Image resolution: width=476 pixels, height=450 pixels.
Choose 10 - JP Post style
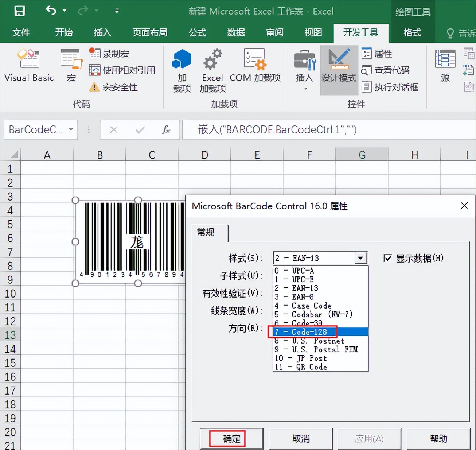321,358
